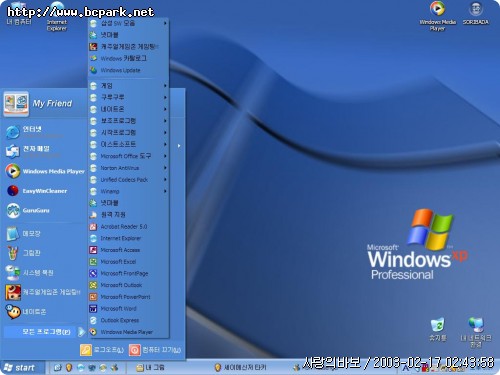Open SORIBADA desktop shortcut
This screenshot has width=500, height=375.
476,13
